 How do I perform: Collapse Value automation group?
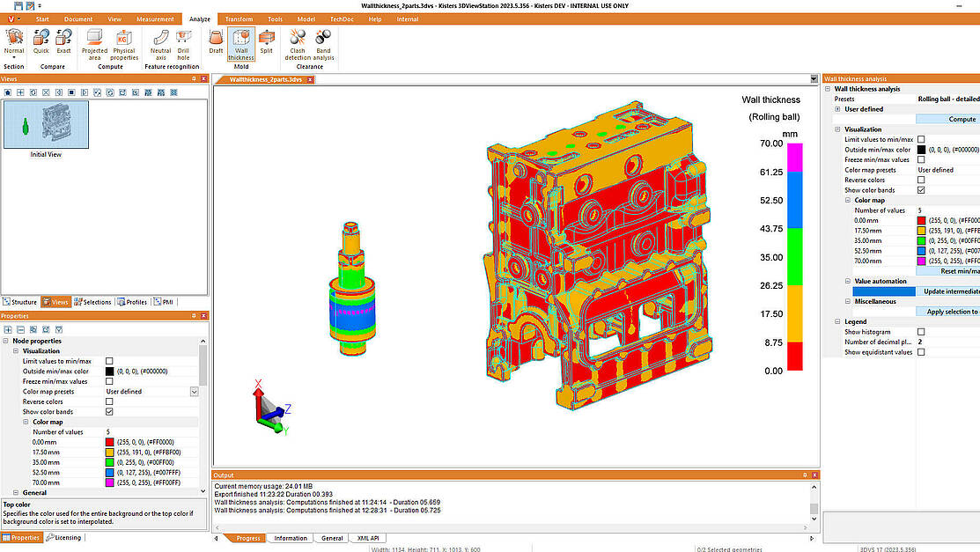848,282
